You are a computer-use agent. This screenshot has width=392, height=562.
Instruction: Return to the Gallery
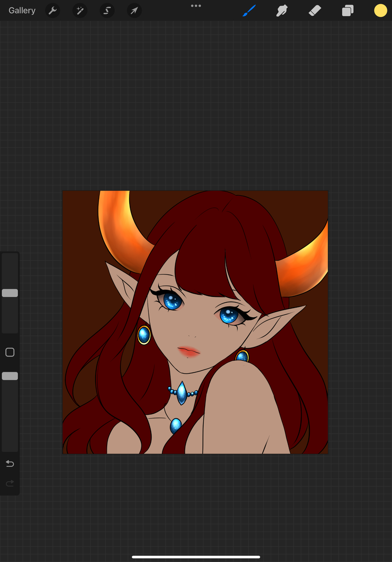tap(22, 10)
